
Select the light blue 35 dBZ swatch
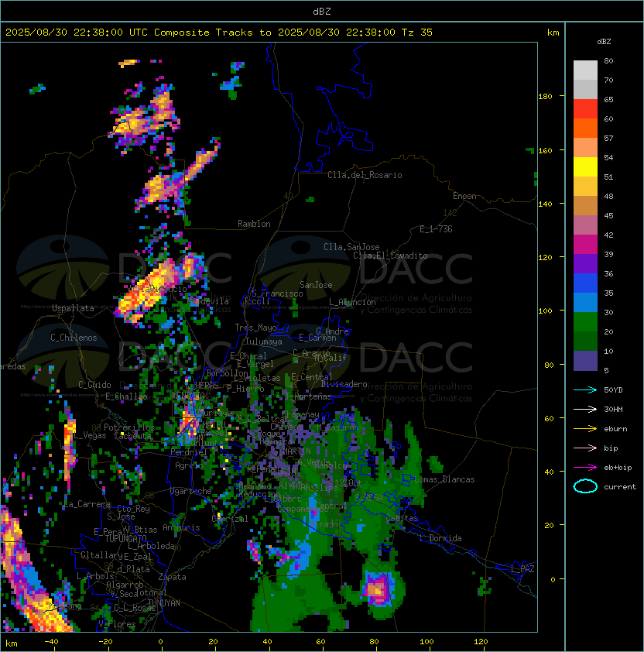click(x=585, y=302)
